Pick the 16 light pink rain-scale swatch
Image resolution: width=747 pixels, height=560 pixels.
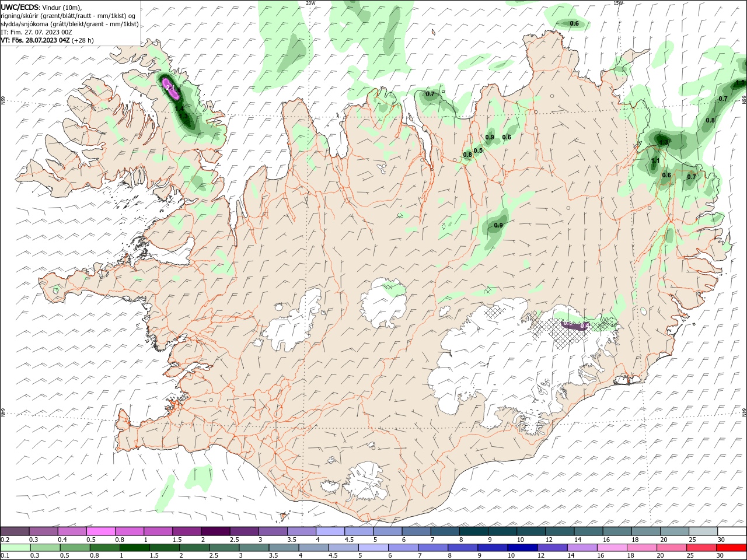[x=613, y=548]
